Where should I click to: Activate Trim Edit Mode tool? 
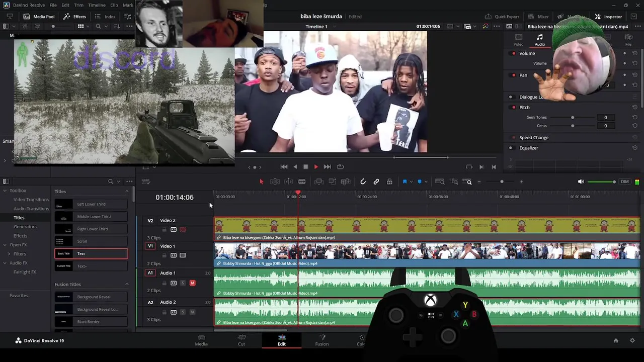(275, 182)
